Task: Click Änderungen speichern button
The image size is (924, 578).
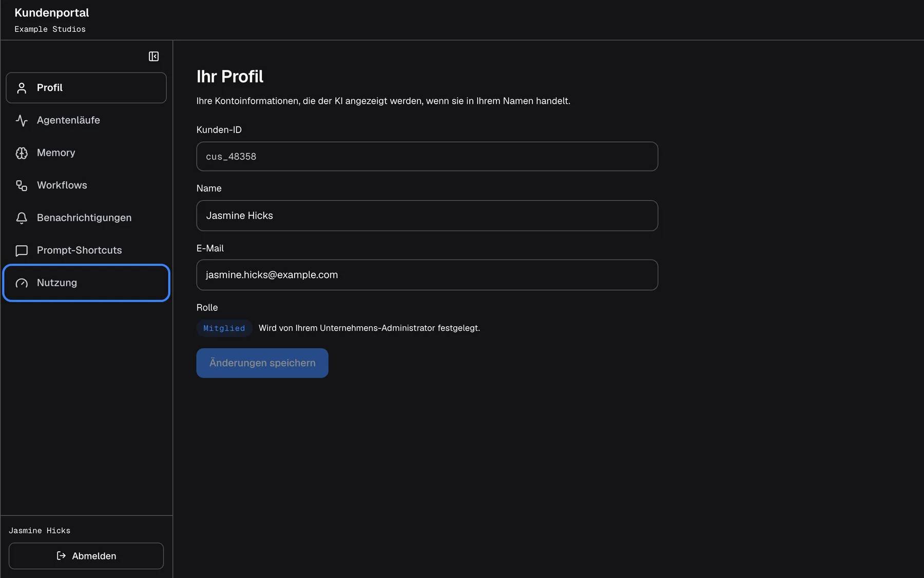Action: pyautogui.click(x=262, y=363)
